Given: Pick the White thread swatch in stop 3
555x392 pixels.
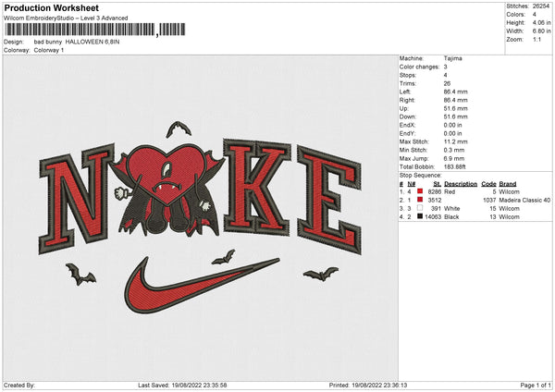Looking at the screenshot, I should click(420, 208).
